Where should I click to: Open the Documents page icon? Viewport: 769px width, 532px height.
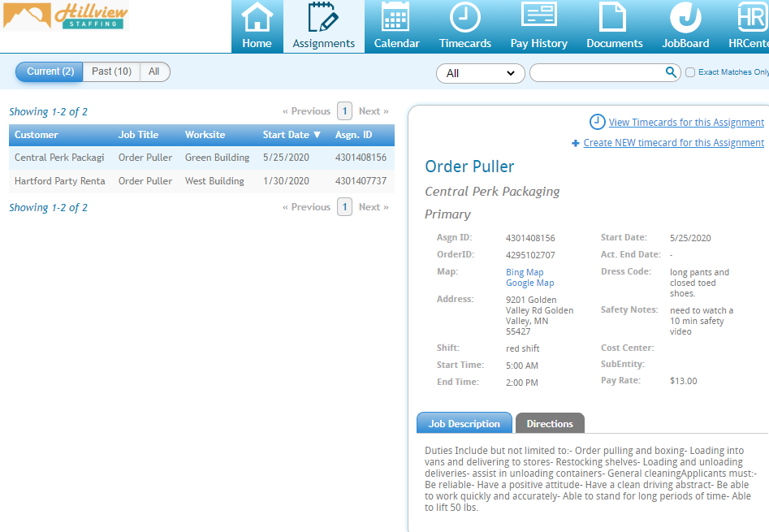click(x=612, y=17)
